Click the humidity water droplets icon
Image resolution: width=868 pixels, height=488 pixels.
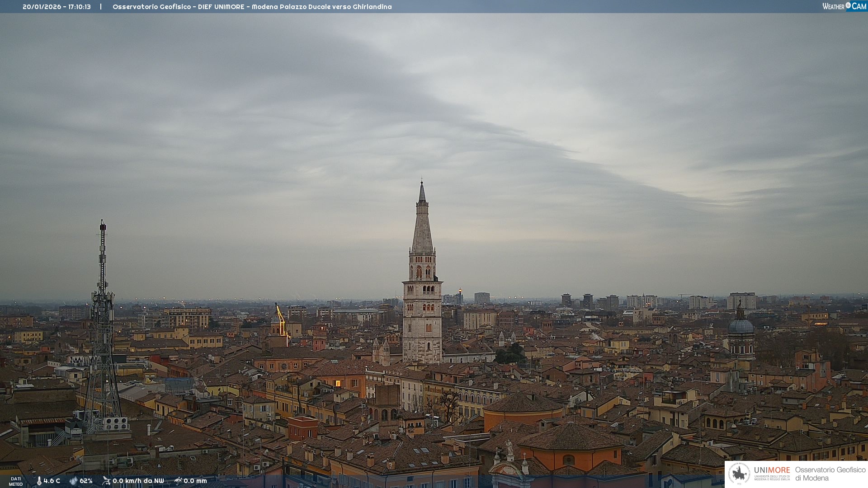point(73,481)
